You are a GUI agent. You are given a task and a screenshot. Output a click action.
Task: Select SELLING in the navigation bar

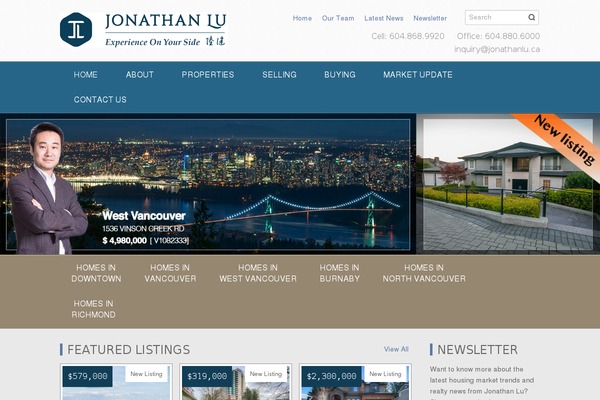279,75
